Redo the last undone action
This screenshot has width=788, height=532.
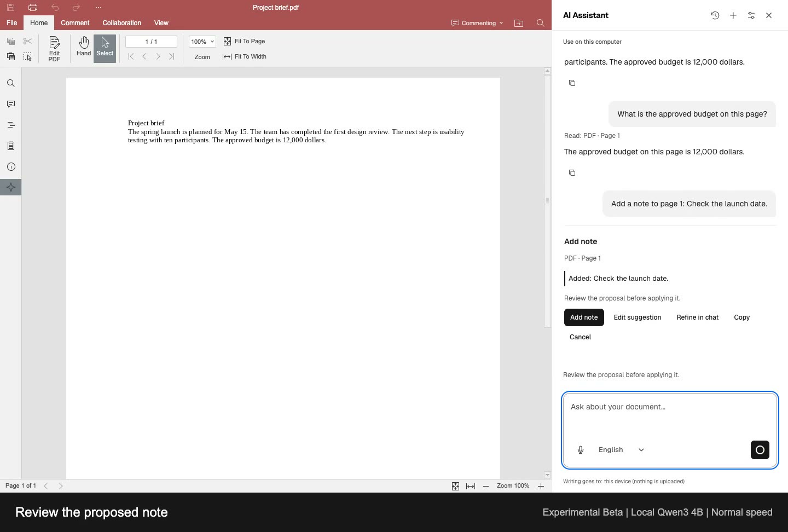pyautogui.click(x=76, y=8)
